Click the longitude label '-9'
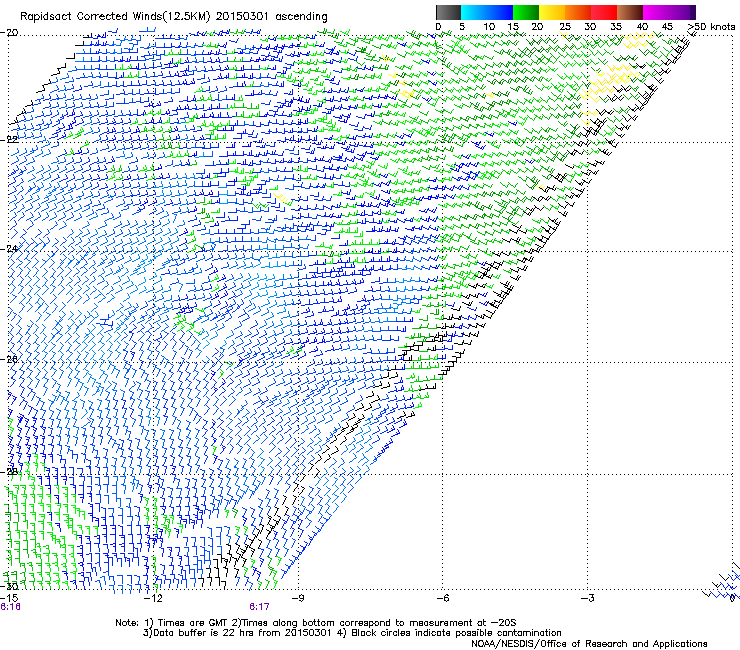740x650 pixels. [298, 598]
